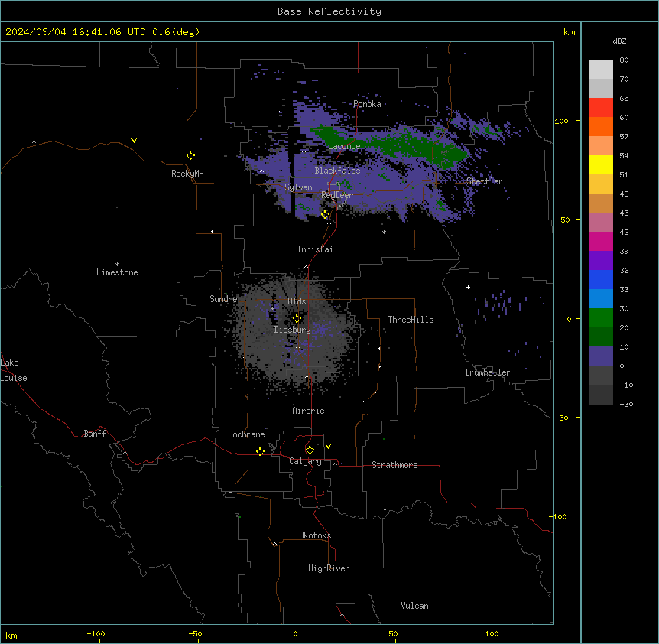
Task: Select the 39 dBZ magenta color swatch
Action: 601,241
